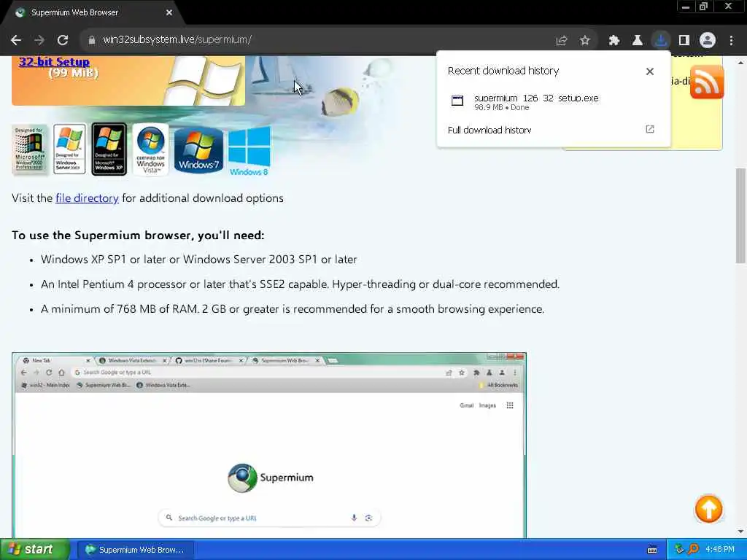
Task: Click the Windows Server 2003 badge
Action: 69,149
